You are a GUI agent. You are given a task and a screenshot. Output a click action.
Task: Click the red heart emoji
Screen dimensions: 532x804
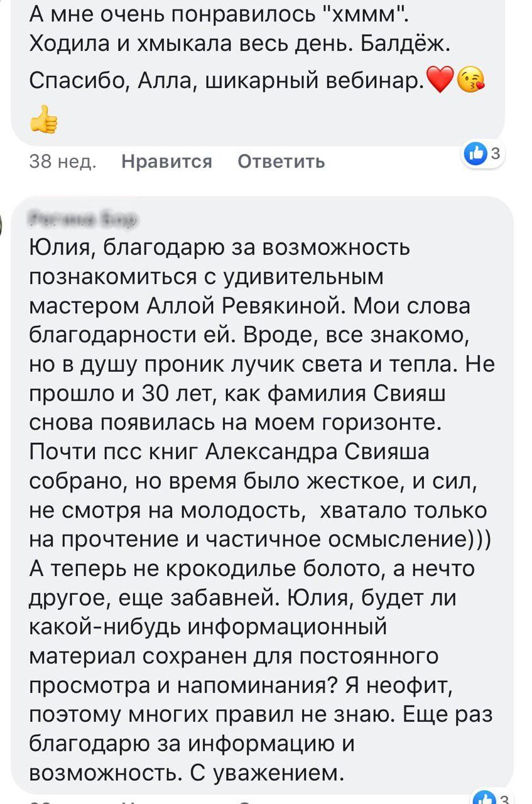coord(439,80)
